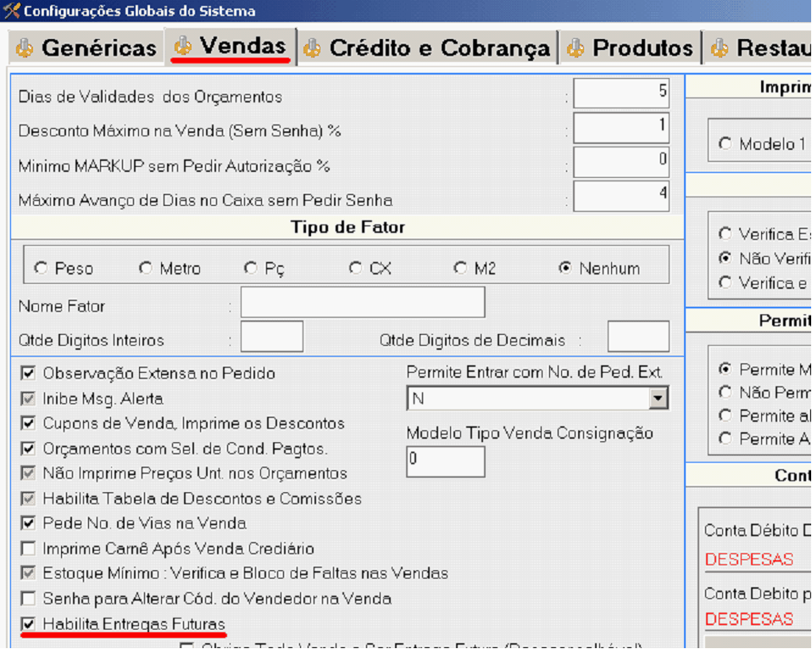812x649 pixels.
Task: Click the Qtde Digitos Inteiros field
Action: pyautogui.click(x=272, y=337)
